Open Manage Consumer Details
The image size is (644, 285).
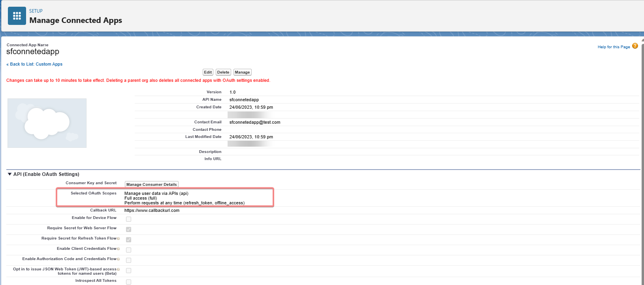tap(152, 185)
